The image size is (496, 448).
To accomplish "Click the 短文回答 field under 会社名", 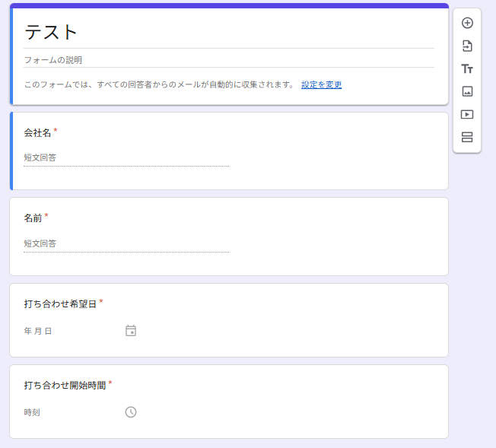I will [x=126, y=158].
